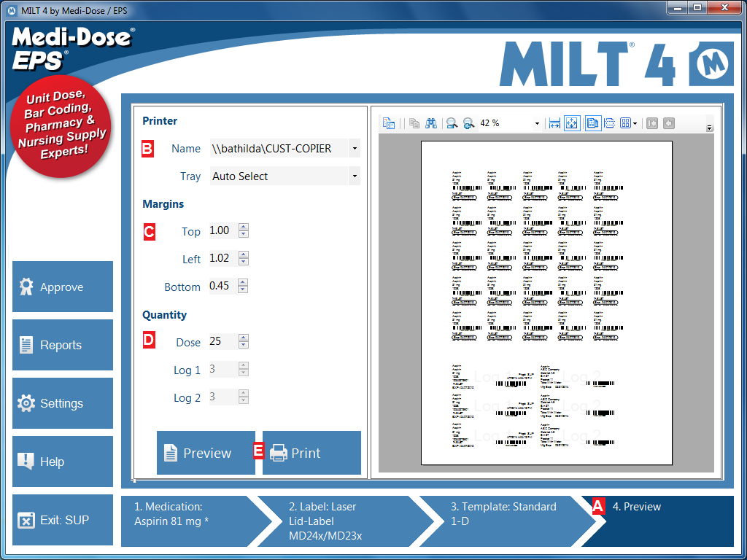Click the MILT 4 M logo icon
This screenshot has height=560, width=747.
point(711,64)
